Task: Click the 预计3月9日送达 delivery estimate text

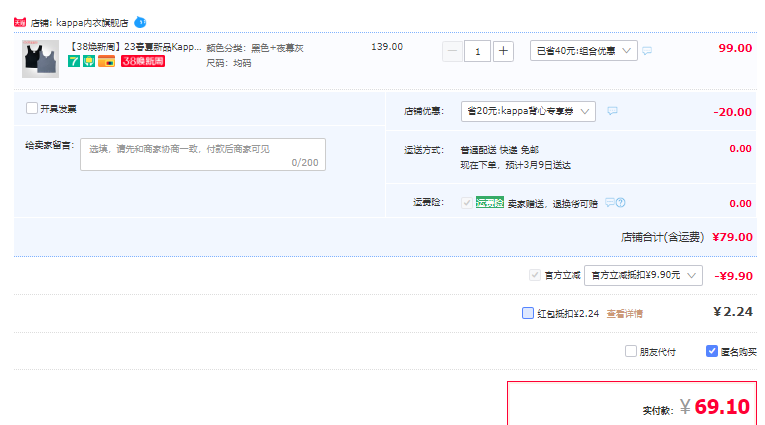Action: 538,165
